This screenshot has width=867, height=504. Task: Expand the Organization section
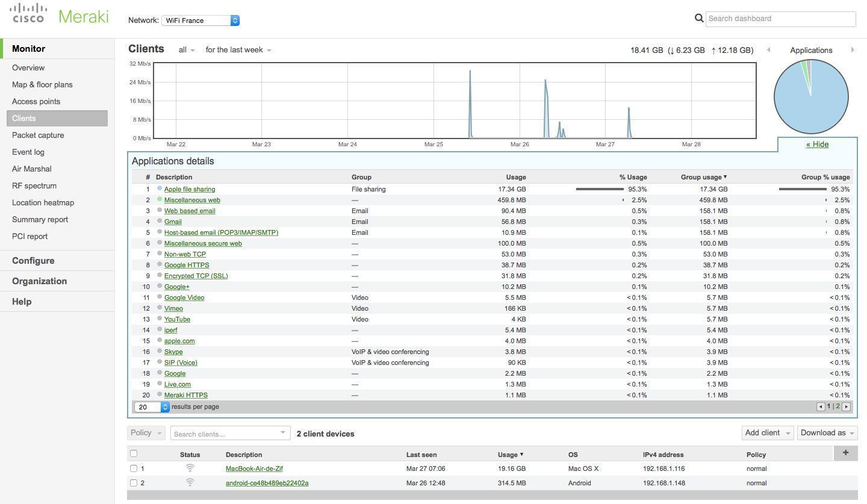[x=39, y=281]
